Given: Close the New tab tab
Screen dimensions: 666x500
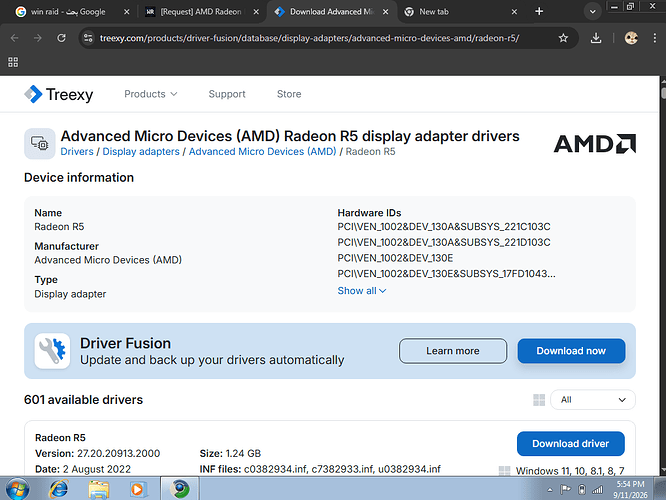Looking at the screenshot, I should [x=514, y=12].
